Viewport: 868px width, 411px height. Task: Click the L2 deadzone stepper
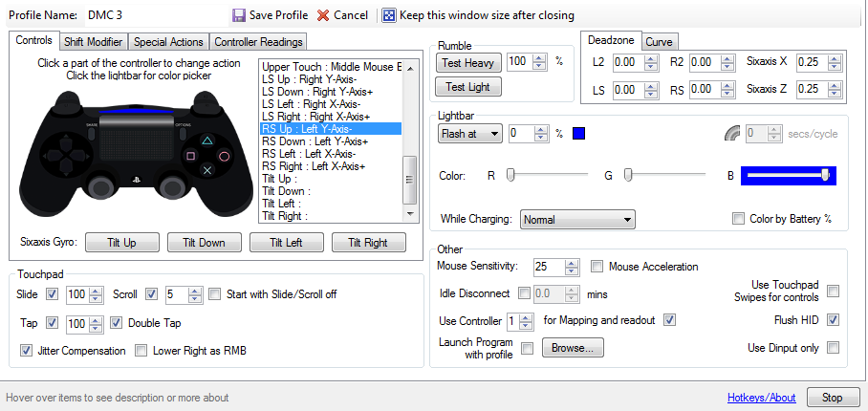(650, 62)
